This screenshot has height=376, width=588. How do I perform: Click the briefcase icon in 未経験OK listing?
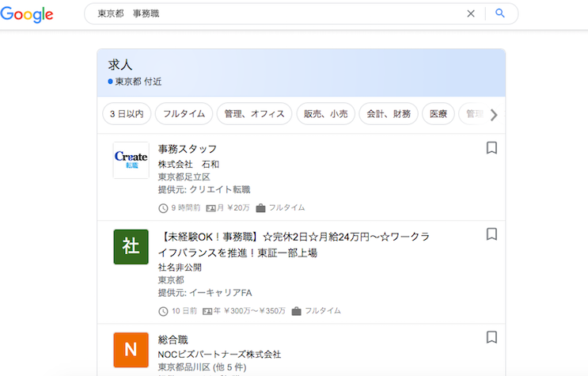pos(296,311)
